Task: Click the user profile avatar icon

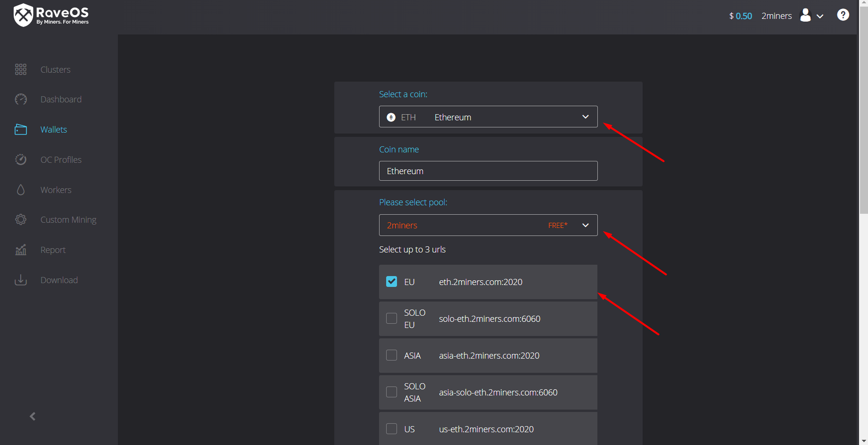Action: pyautogui.click(x=806, y=15)
